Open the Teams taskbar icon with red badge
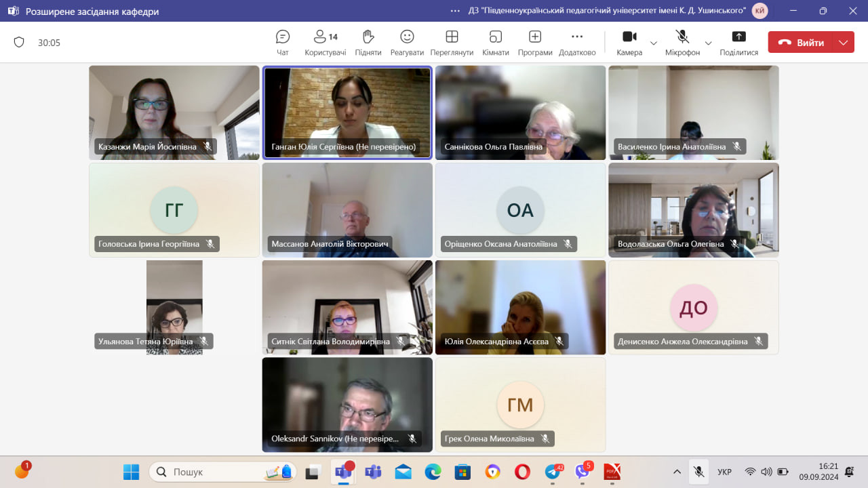Screen dimensions: 868x488 (343, 472)
